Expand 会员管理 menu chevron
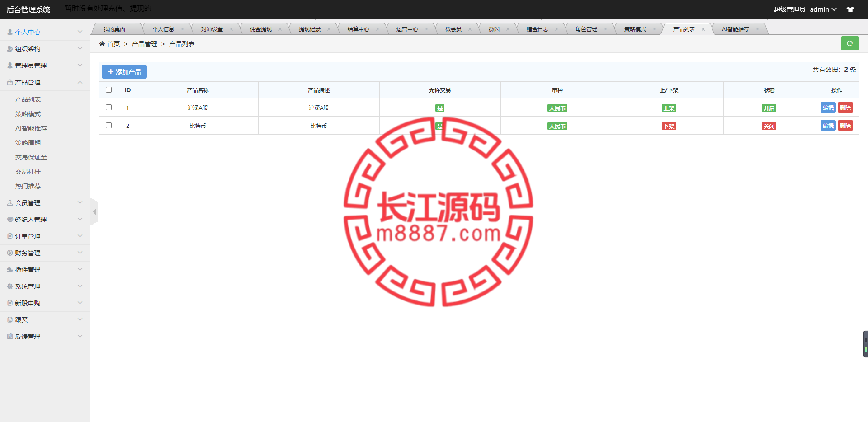This screenshot has width=868, height=422. [x=80, y=203]
